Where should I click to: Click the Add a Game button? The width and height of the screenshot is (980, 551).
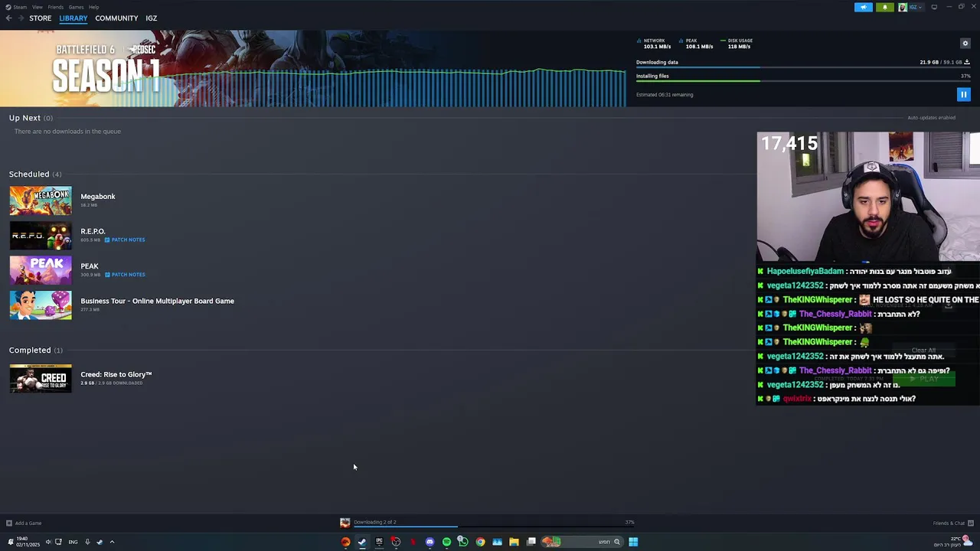[x=24, y=523]
